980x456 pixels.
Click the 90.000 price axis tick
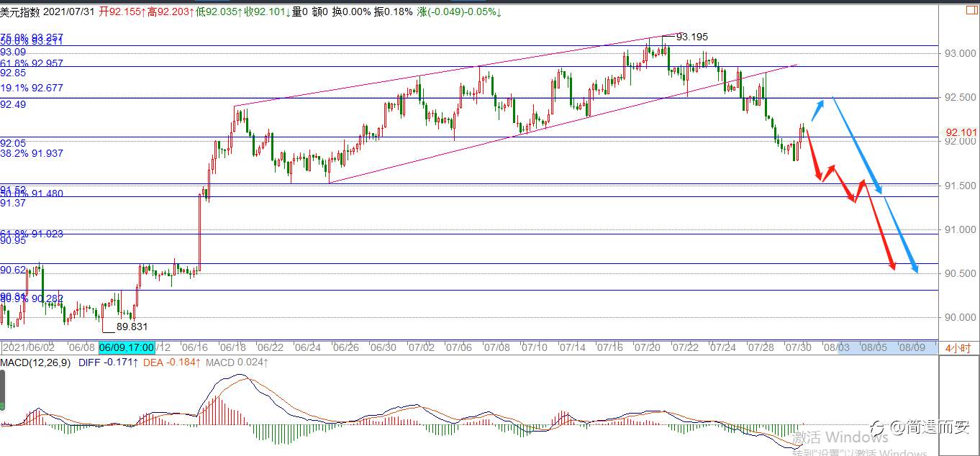click(960, 317)
